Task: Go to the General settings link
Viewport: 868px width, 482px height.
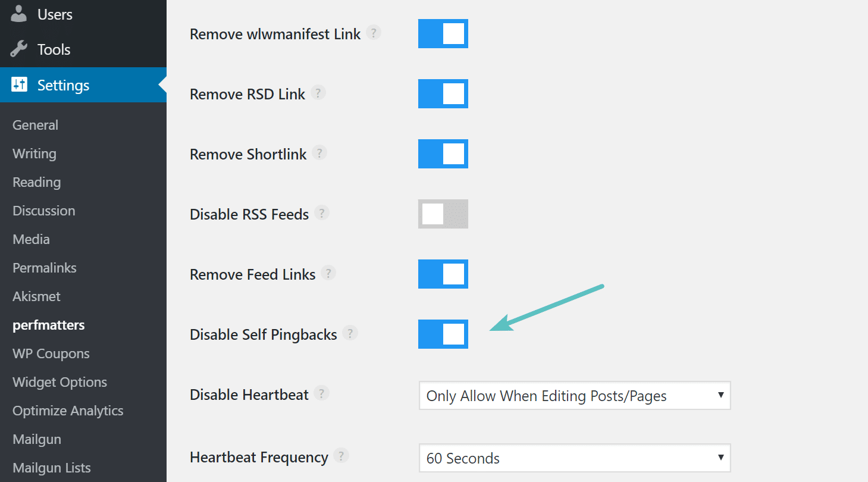Action: 35,125
